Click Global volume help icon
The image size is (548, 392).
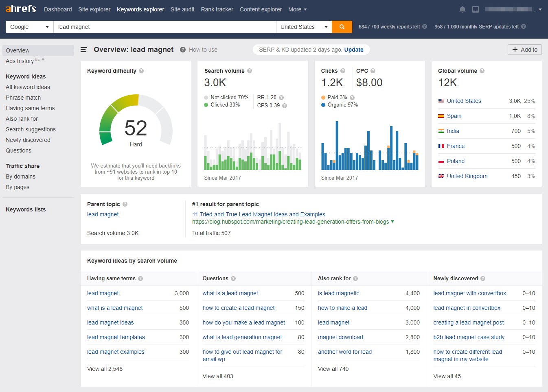482,71
